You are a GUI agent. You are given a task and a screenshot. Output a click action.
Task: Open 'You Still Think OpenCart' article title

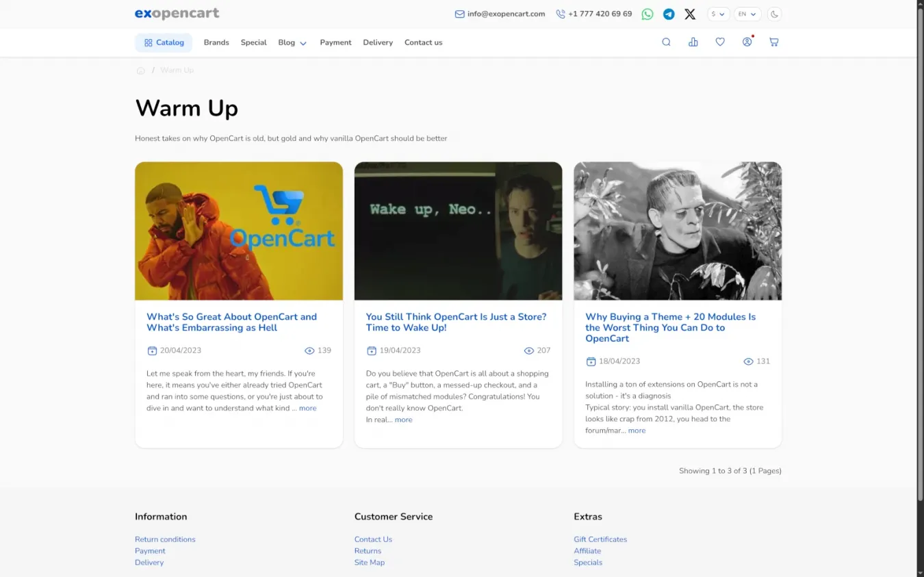[456, 322]
